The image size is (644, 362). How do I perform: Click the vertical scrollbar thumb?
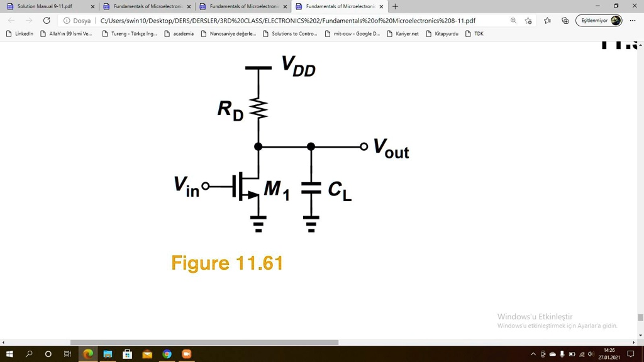[640, 317]
